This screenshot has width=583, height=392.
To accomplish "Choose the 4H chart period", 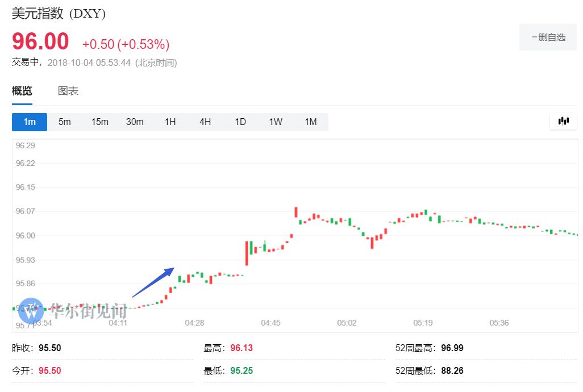I will point(205,122).
